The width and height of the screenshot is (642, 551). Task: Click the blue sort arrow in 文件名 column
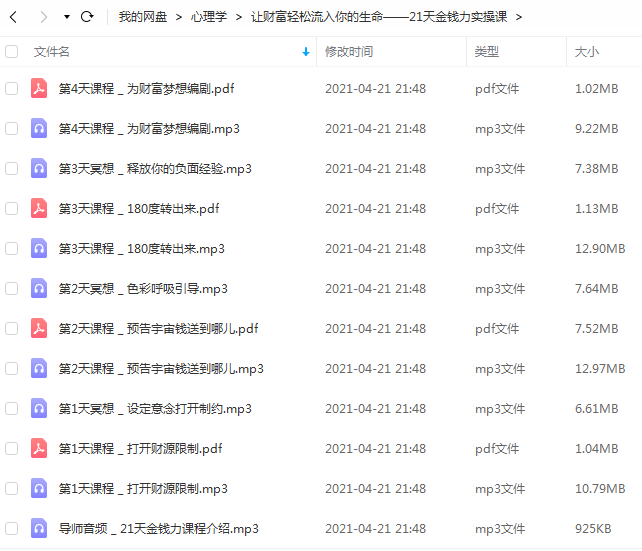click(306, 52)
